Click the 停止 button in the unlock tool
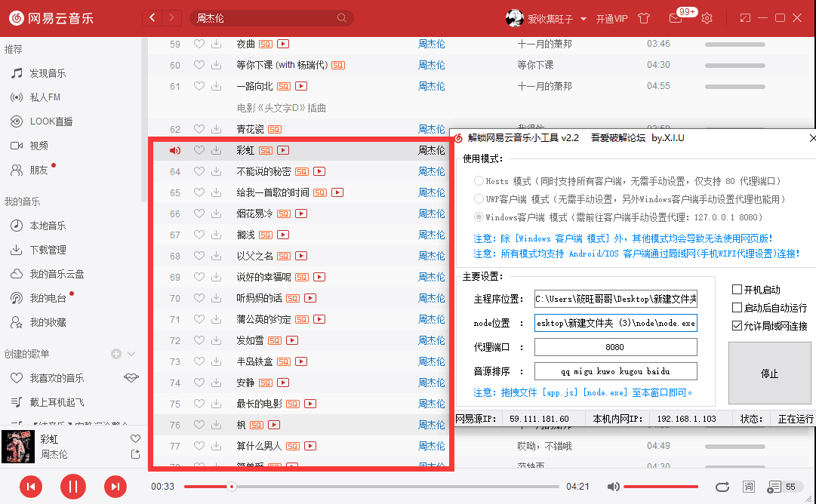Image resolution: width=816 pixels, height=504 pixels. [770, 373]
